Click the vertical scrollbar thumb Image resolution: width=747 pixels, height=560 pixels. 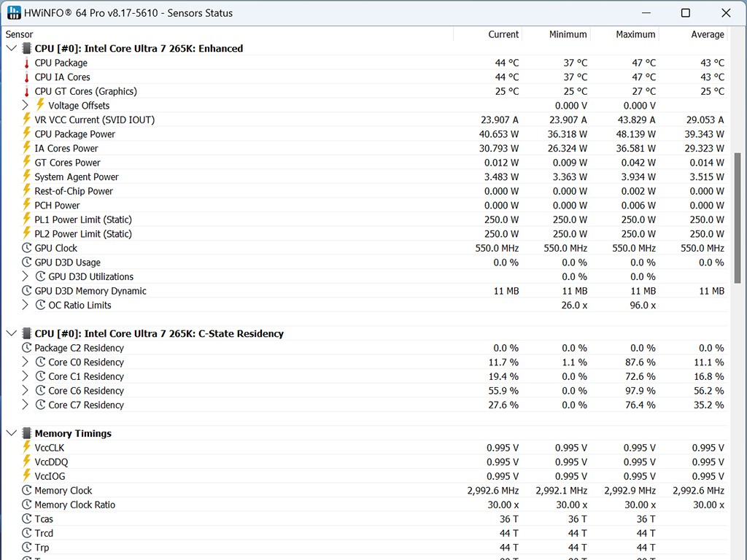click(x=738, y=217)
